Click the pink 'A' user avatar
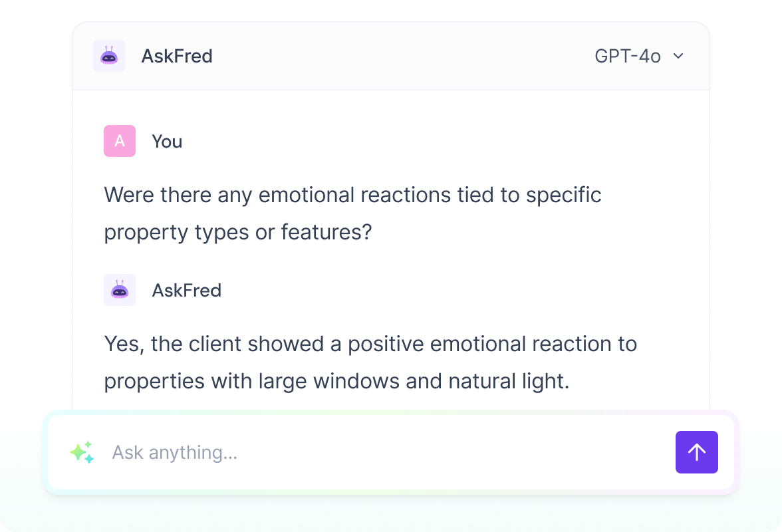 120,141
